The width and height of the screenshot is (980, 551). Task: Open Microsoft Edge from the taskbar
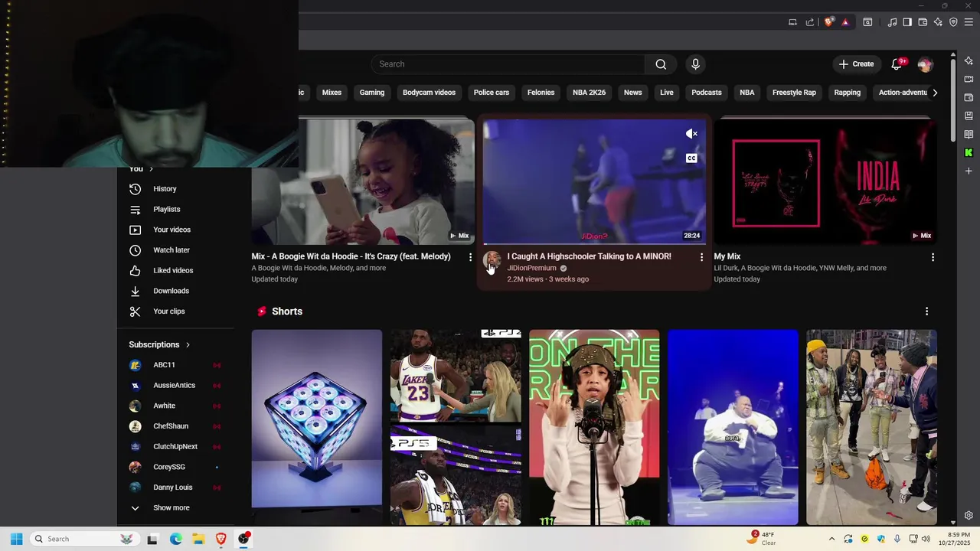[175, 539]
